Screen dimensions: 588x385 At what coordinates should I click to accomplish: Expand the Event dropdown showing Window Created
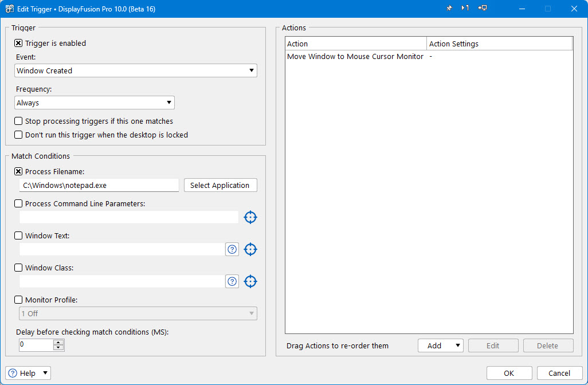click(136, 70)
